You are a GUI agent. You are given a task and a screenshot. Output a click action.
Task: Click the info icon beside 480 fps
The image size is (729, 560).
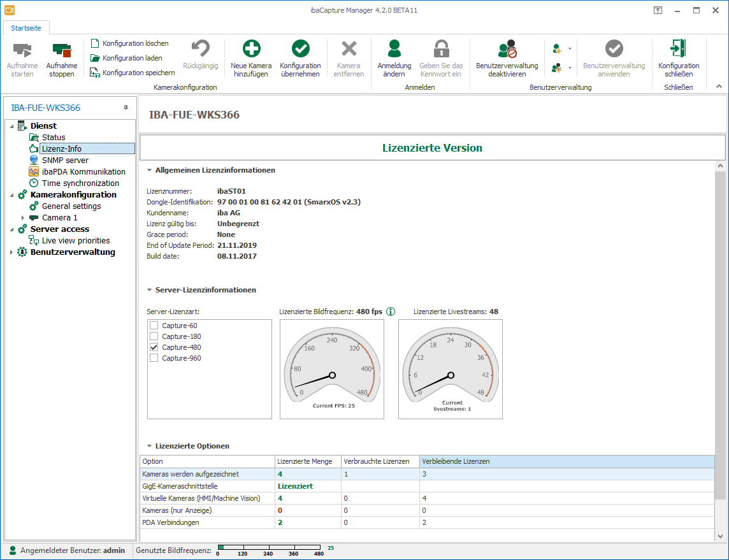point(391,312)
